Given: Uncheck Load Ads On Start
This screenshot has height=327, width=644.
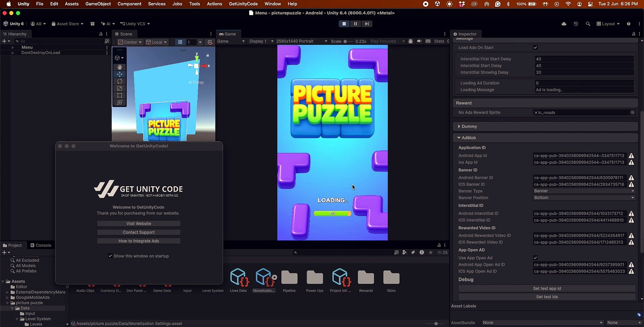Looking at the screenshot, I should pyautogui.click(x=535, y=48).
